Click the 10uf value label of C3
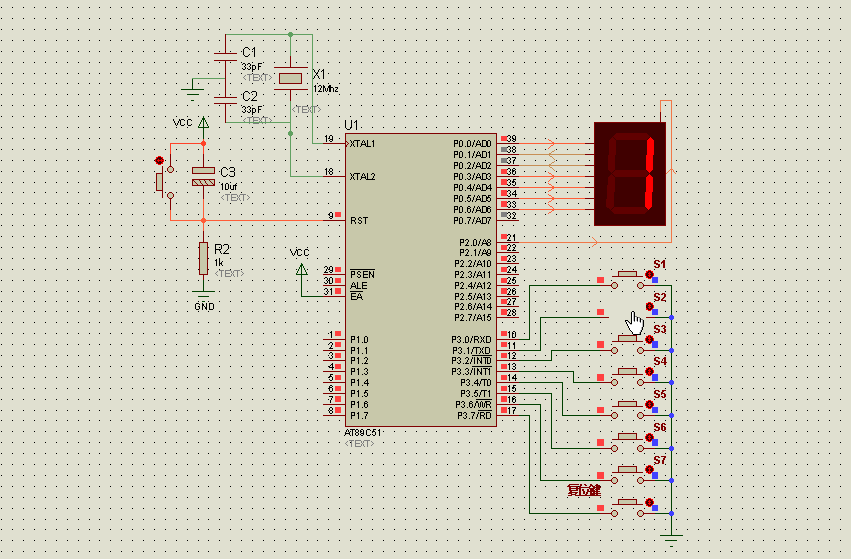The image size is (851, 559). (228, 186)
